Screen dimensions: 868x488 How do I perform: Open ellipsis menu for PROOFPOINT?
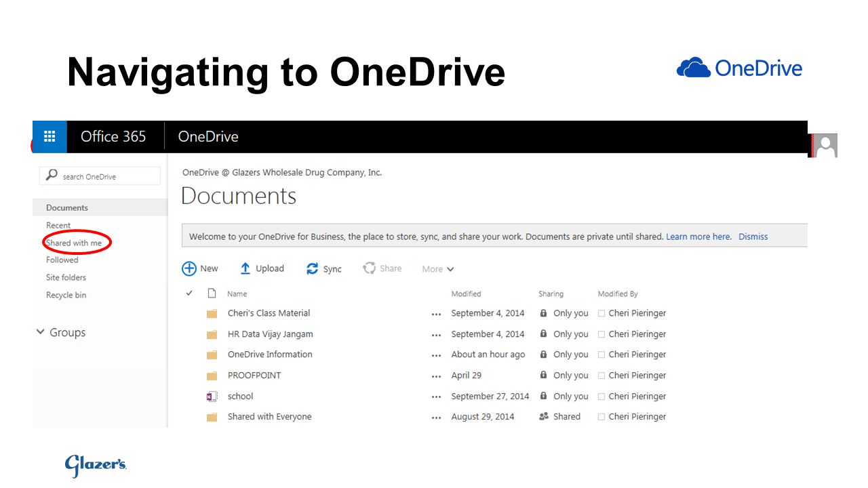436,377
